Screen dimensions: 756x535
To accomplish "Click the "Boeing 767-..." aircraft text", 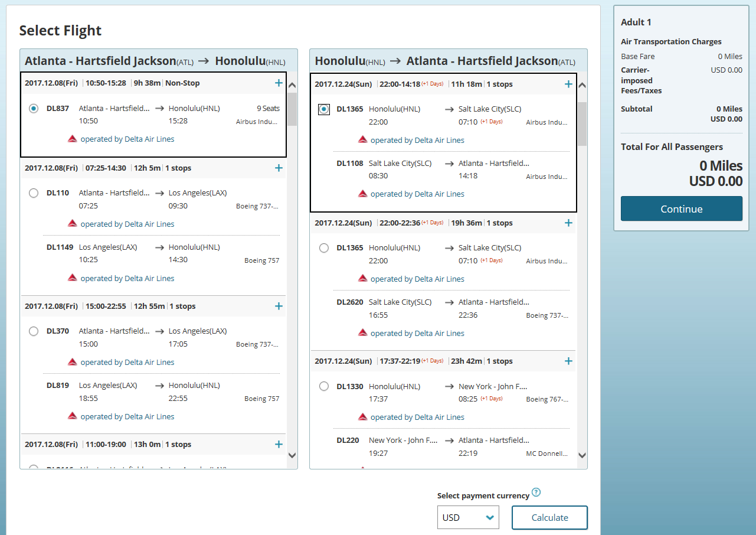I will pos(547,400).
